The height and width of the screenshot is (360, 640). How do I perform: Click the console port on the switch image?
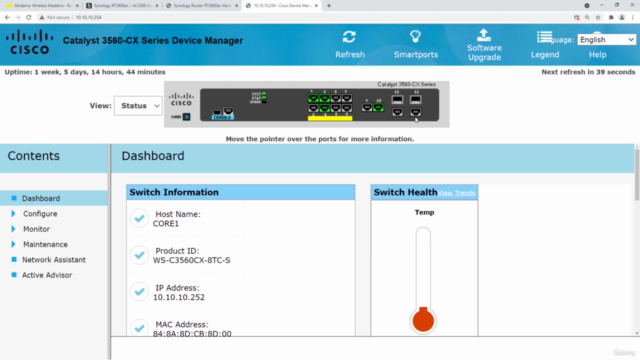point(228,111)
